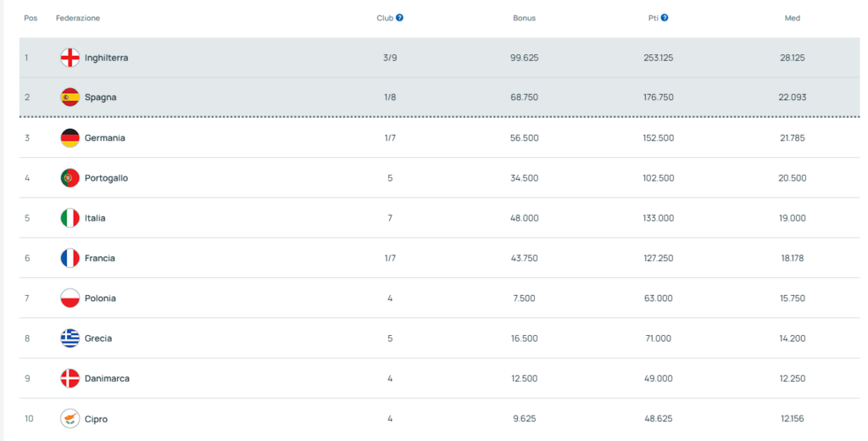The width and height of the screenshot is (868, 441).
Task: Open the Cipro federation link
Action: tap(96, 420)
